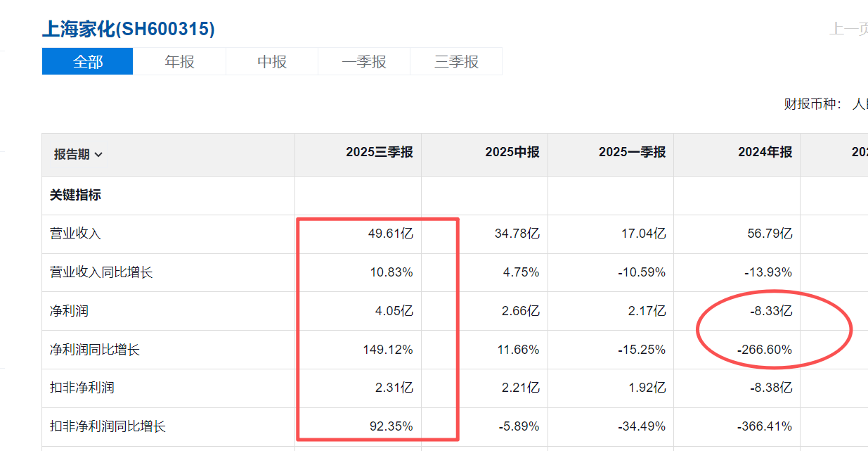Click the 财报币种 currency label

[x=812, y=104]
